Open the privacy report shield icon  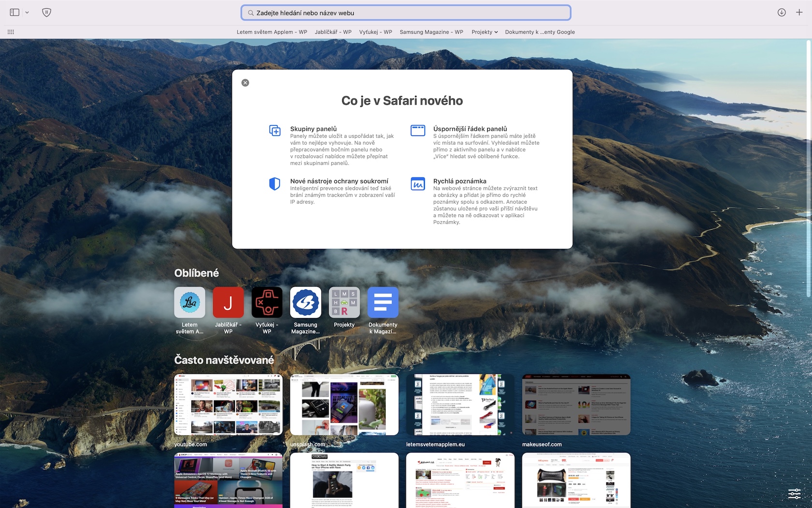coord(46,13)
